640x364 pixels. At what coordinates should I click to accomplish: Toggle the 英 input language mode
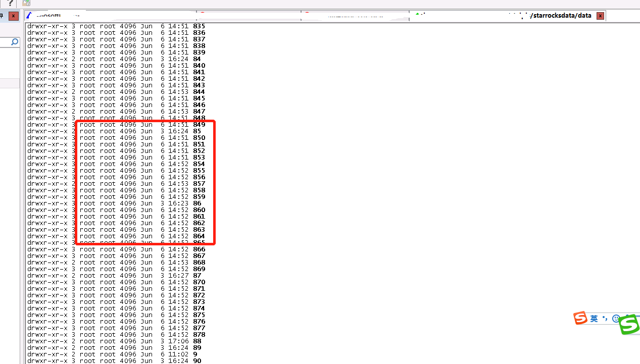[x=594, y=319]
